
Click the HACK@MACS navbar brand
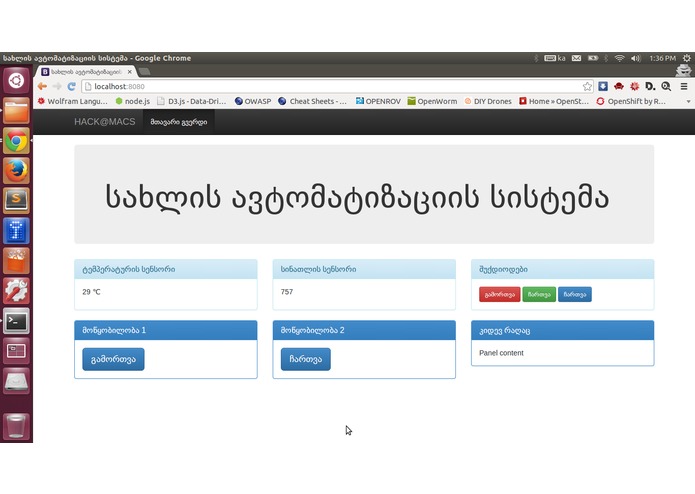(x=105, y=122)
